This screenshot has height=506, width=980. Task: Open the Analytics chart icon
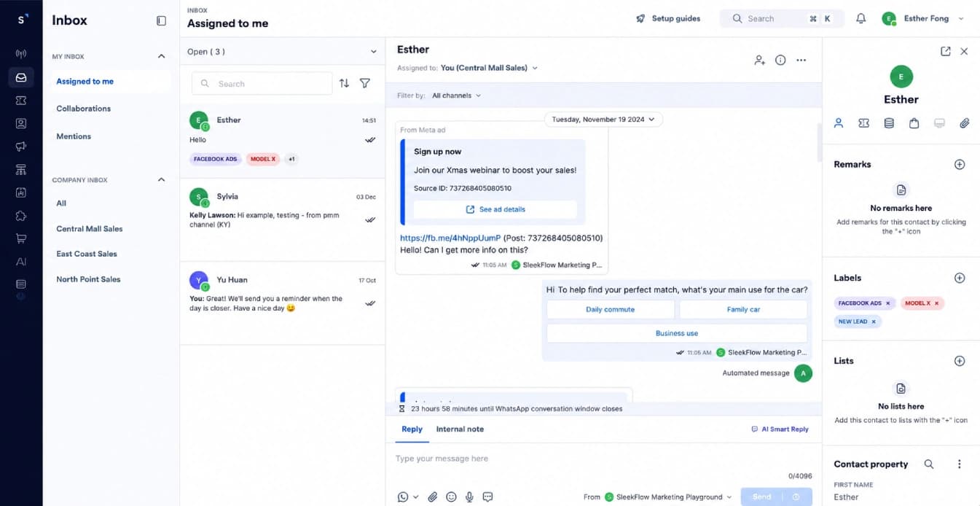click(21, 192)
